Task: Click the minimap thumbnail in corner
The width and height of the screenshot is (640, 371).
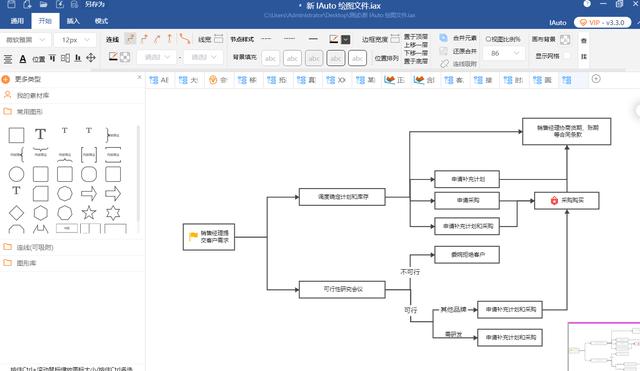Action: (604, 347)
